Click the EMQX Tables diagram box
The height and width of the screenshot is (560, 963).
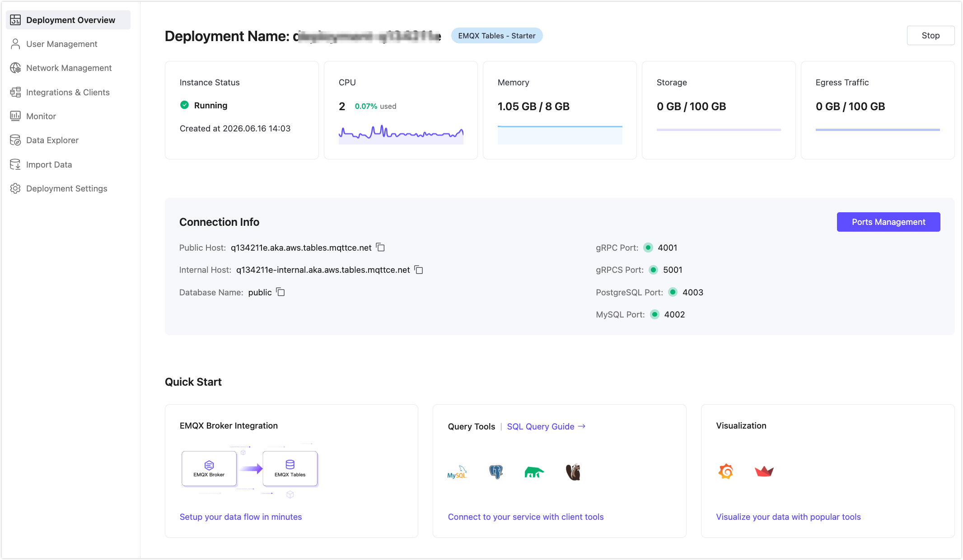[x=290, y=469]
